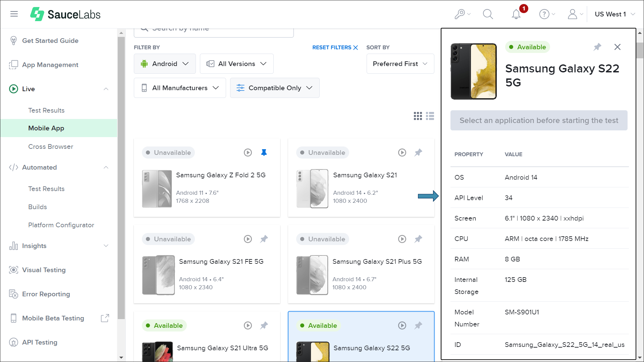Launch session on Samsung Galaxy S21 Ultra 5G
644x362 pixels.
coord(248,325)
